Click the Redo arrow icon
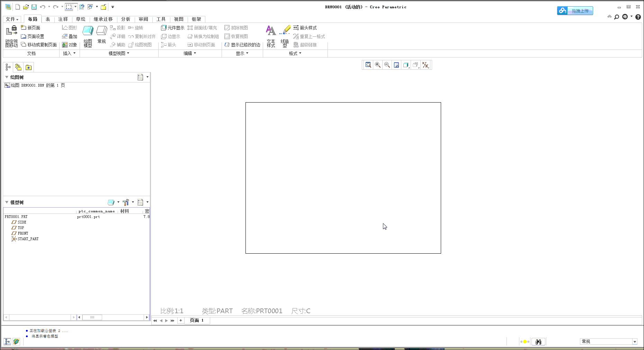Screen dimensions: 644x350 coord(55,7)
